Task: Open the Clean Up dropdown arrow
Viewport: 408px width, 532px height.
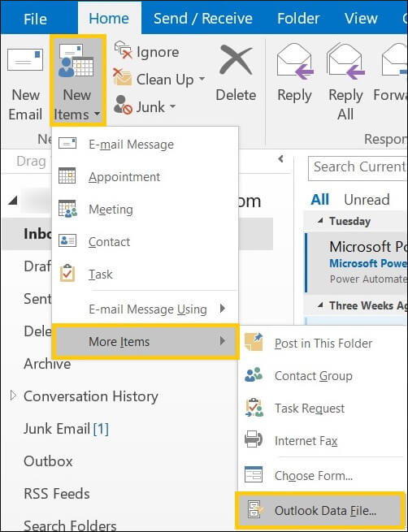Action: coord(202,80)
